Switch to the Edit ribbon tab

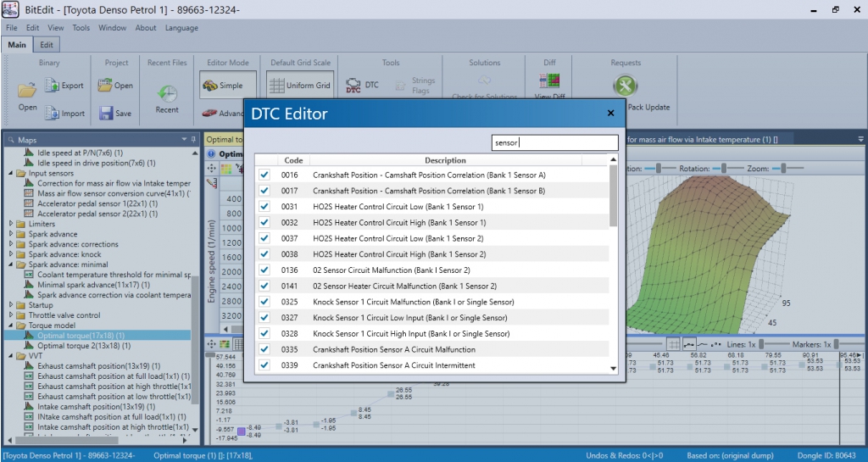47,45
